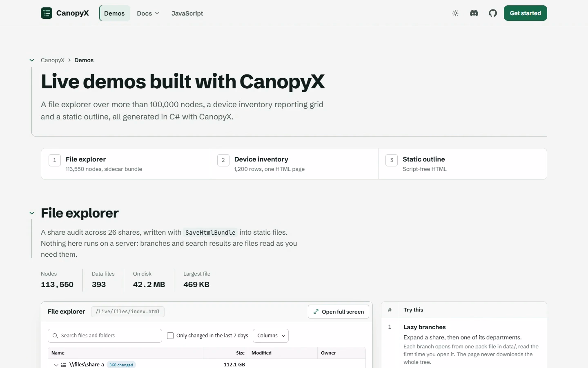This screenshot has width=588, height=368.
Task: Jump to File explorer demo card
Action: [125, 164]
